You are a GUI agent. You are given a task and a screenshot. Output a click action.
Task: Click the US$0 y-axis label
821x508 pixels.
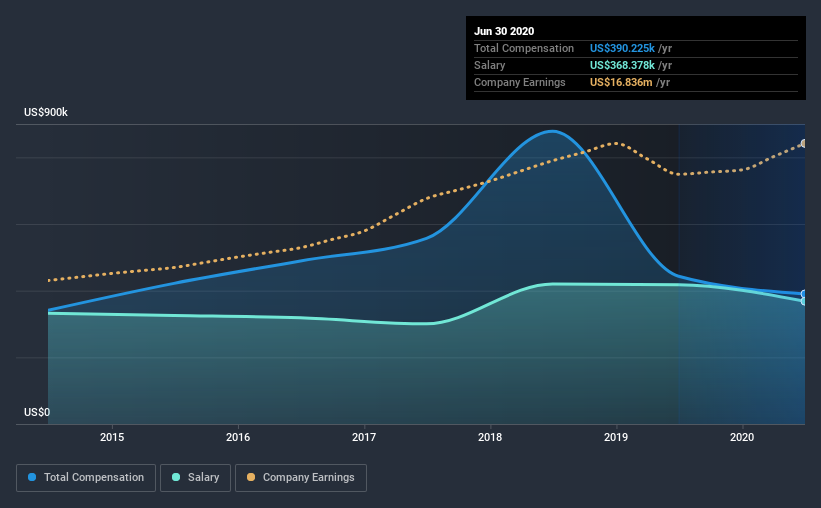pos(37,413)
